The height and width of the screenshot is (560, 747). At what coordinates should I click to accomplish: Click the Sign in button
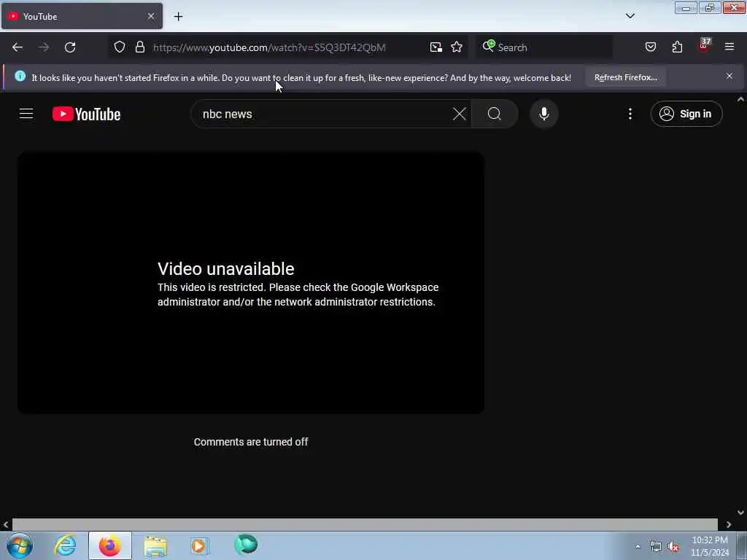686,114
